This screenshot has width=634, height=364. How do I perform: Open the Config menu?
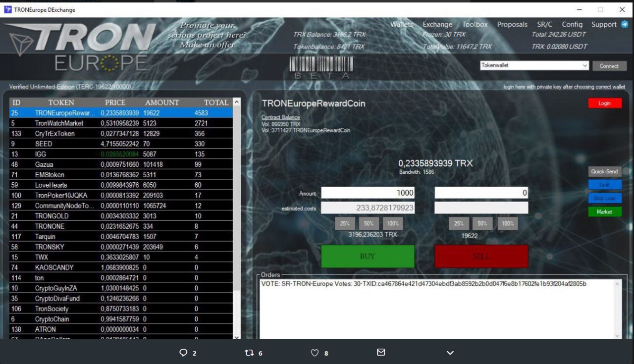(572, 24)
